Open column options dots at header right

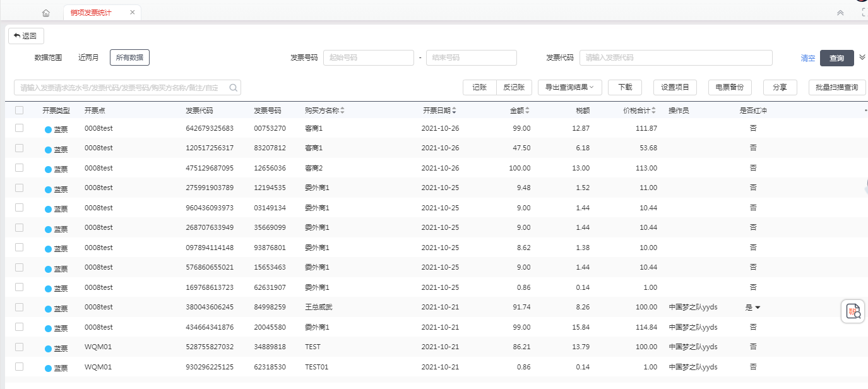(865, 111)
